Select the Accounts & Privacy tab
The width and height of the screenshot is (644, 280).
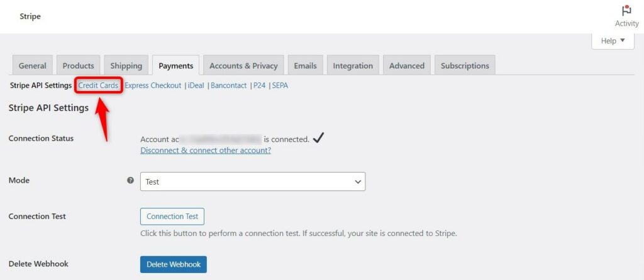[x=243, y=65]
